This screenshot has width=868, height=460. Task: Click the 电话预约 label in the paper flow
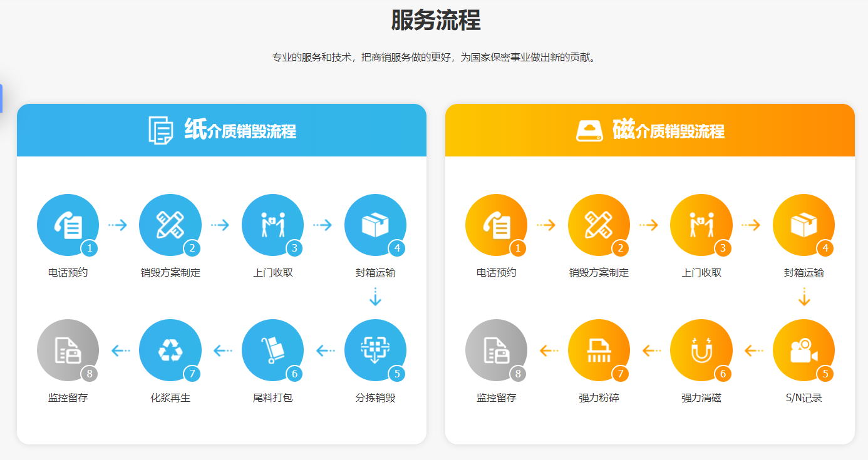click(x=68, y=273)
